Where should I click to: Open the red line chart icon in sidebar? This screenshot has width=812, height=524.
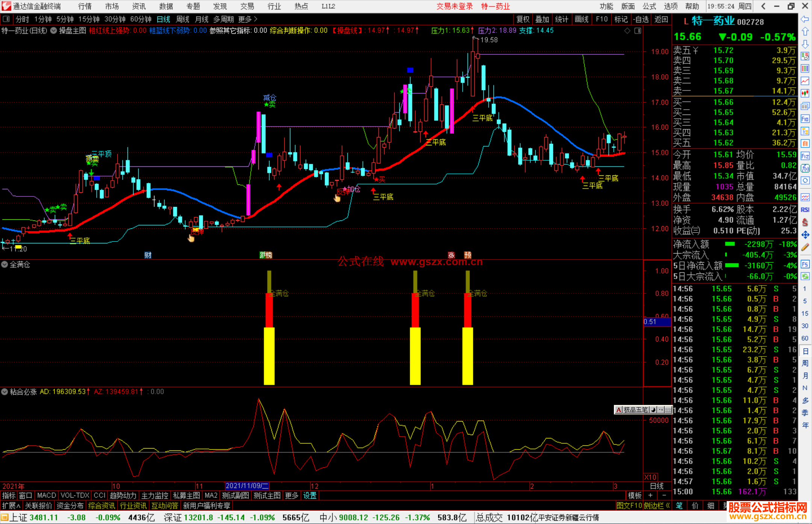pyautogui.click(x=805, y=81)
